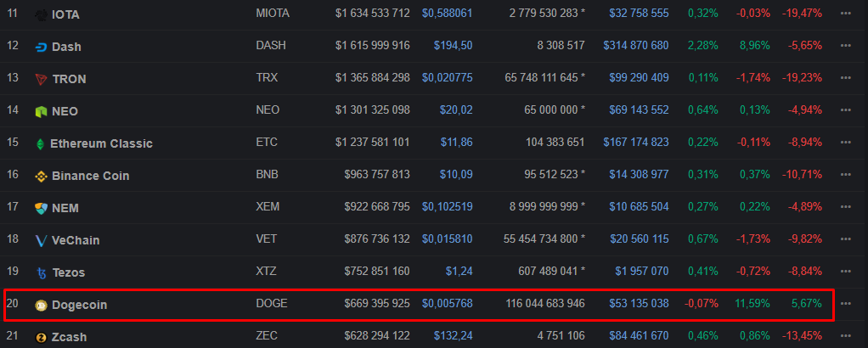Click the IOTA price $0,588061

pos(448,14)
